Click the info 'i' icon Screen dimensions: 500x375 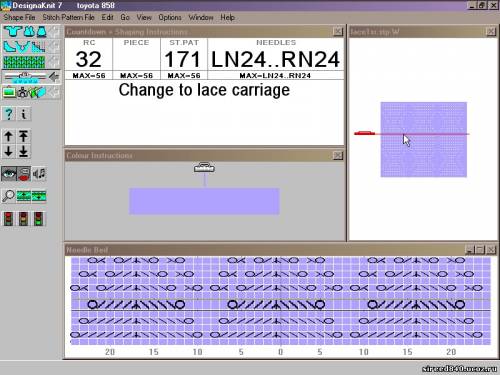click(24, 114)
